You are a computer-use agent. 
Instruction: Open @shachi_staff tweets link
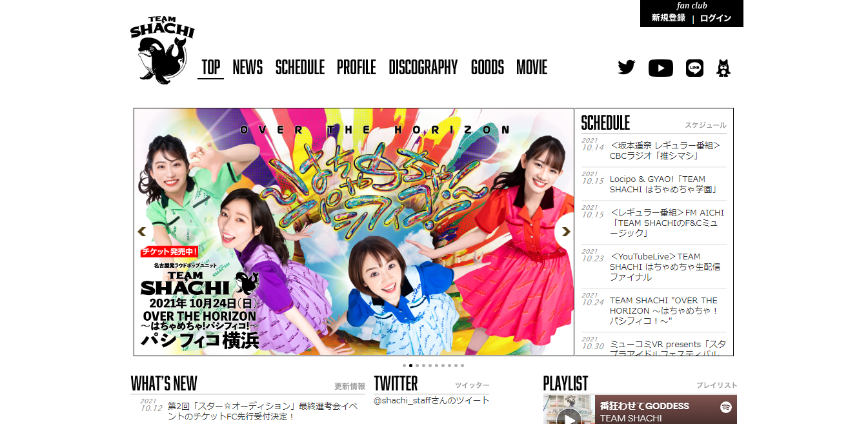431,400
